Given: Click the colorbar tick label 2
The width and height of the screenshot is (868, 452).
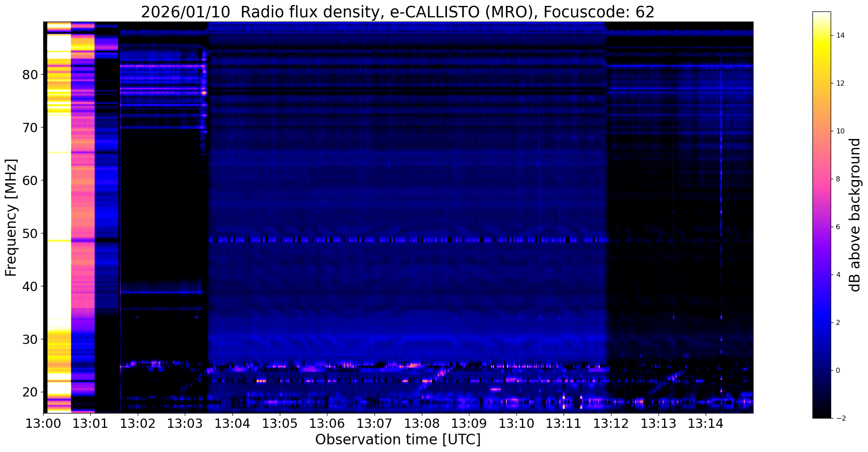Looking at the screenshot, I should click(837, 323).
